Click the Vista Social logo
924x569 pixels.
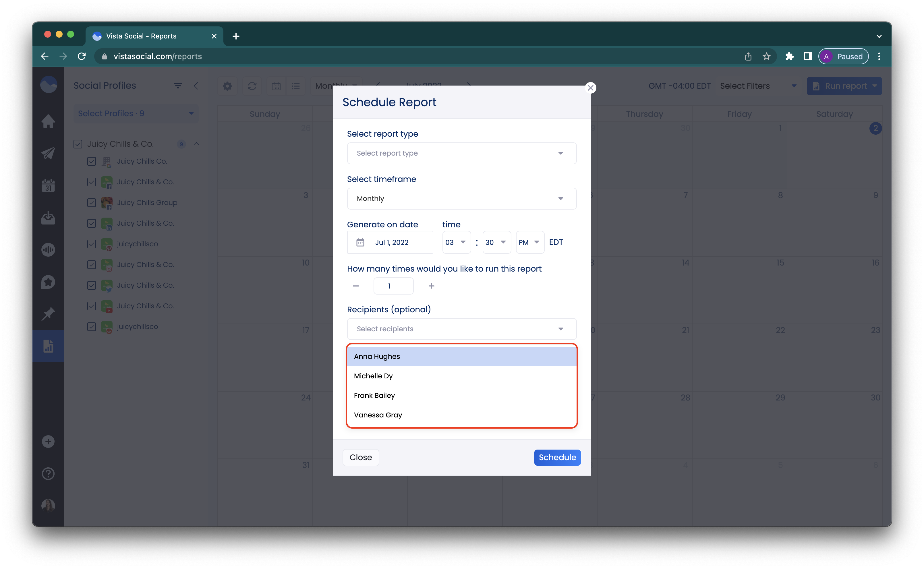[x=49, y=85]
